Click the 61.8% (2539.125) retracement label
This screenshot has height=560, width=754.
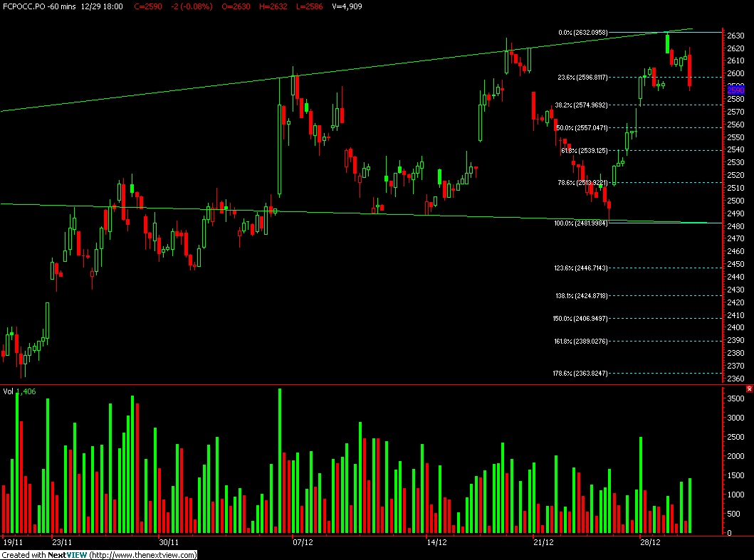585,151
